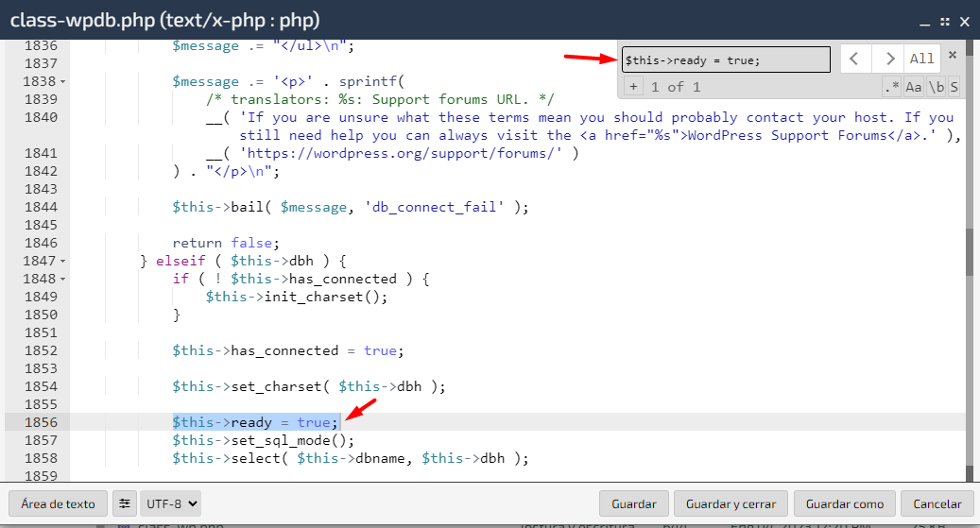
Task: Expand replace field with plus button
Action: coord(633,87)
